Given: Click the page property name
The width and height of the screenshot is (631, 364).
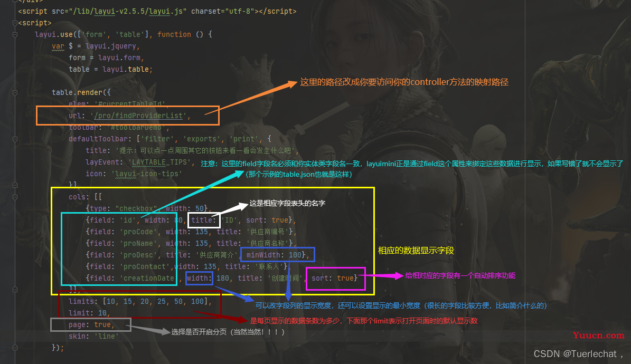Looking at the screenshot, I should [x=77, y=325].
